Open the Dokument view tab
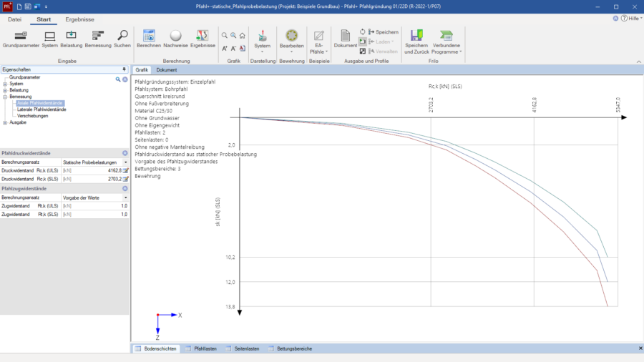The height and width of the screenshot is (362, 644). pos(167,70)
